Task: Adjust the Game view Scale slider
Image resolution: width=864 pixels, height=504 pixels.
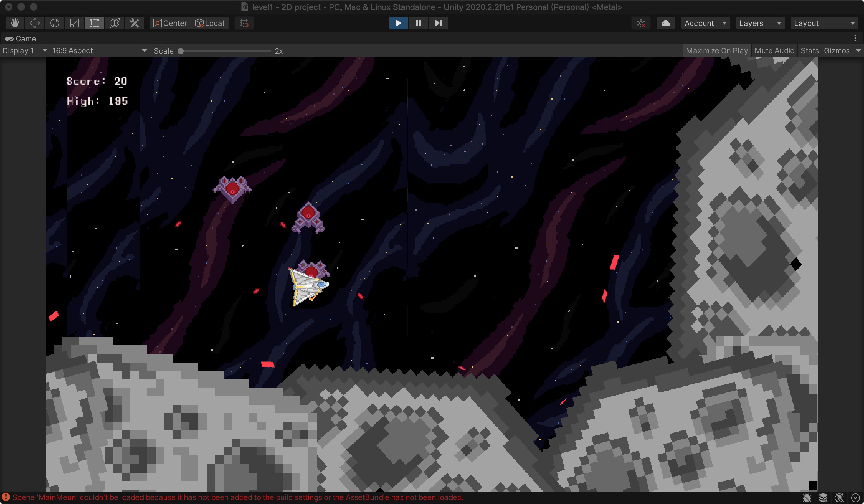Action: pyautogui.click(x=181, y=51)
